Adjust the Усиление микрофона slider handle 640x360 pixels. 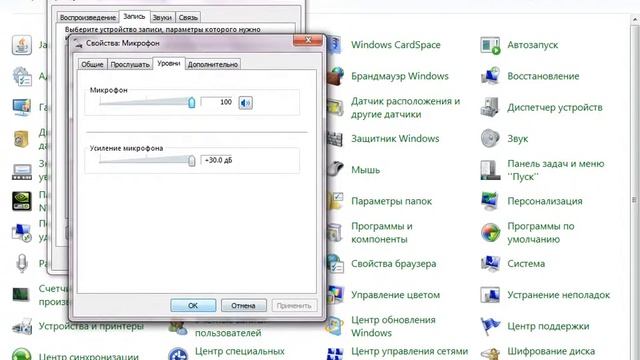191,161
